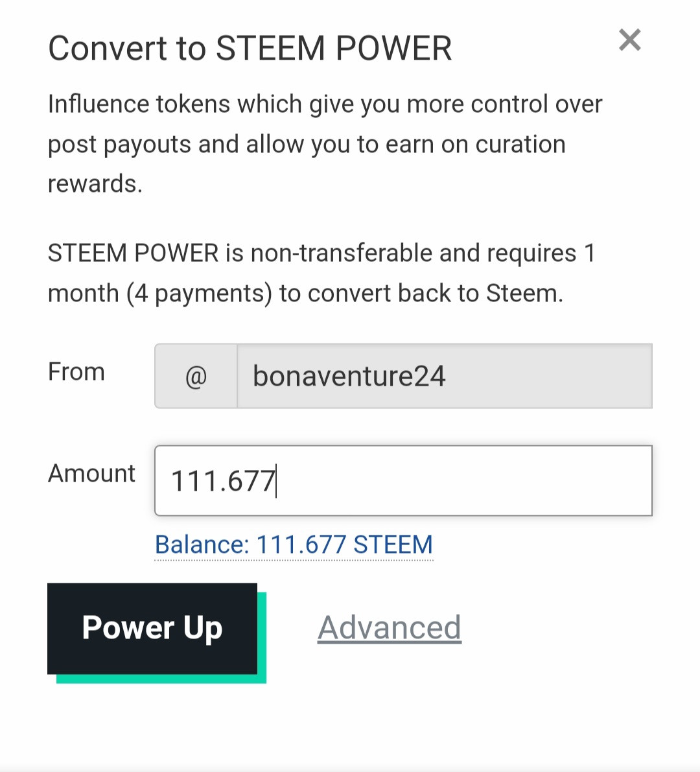Viewport: 700px width, 772px height.
Task: Open the Advanced options link
Action: pyautogui.click(x=390, y=627)
